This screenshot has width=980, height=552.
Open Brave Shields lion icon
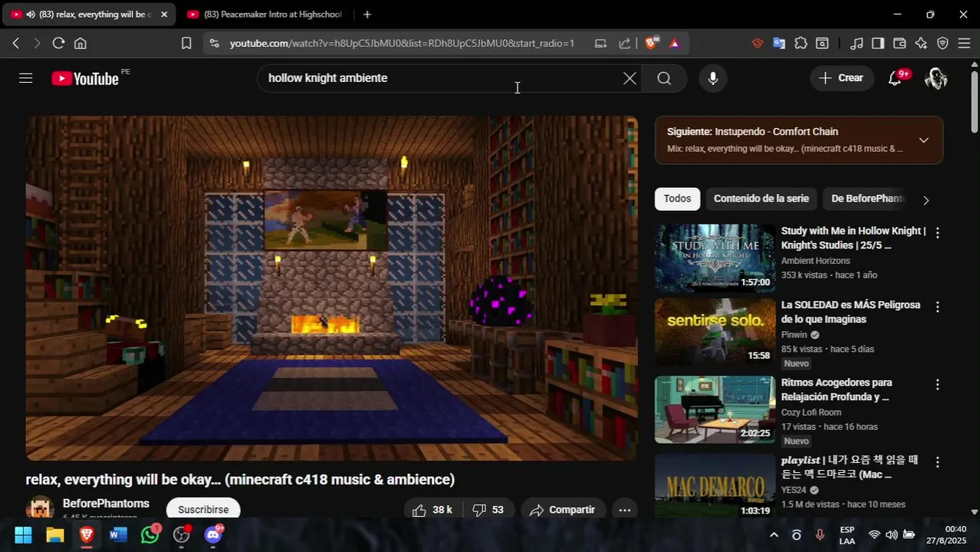click(651, 44)
